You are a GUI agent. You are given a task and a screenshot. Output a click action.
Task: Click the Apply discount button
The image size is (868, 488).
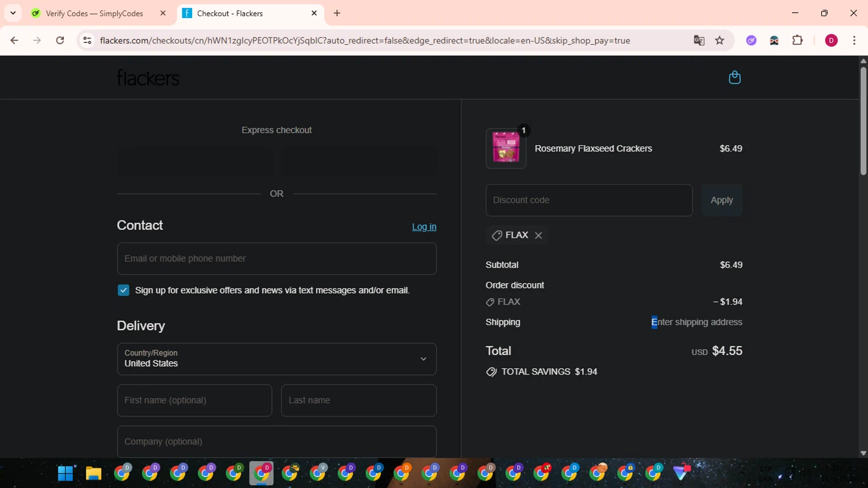[722, 200]
